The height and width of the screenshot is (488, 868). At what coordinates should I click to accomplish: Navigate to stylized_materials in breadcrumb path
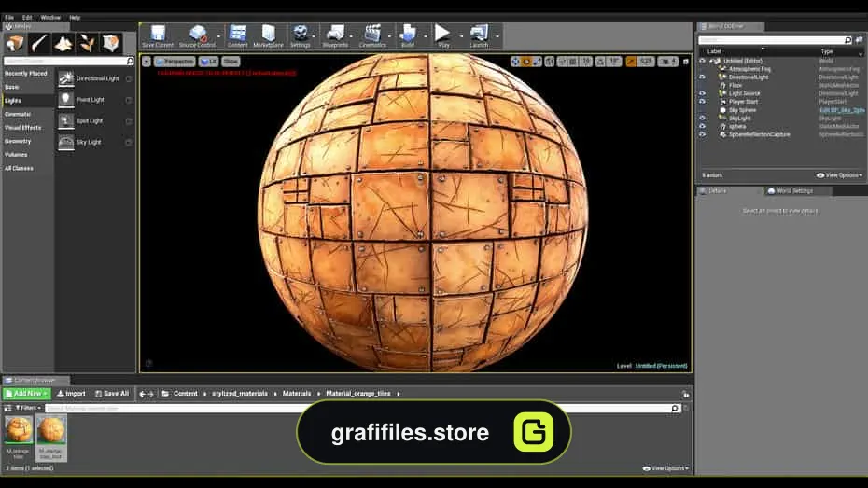[240, 394]
